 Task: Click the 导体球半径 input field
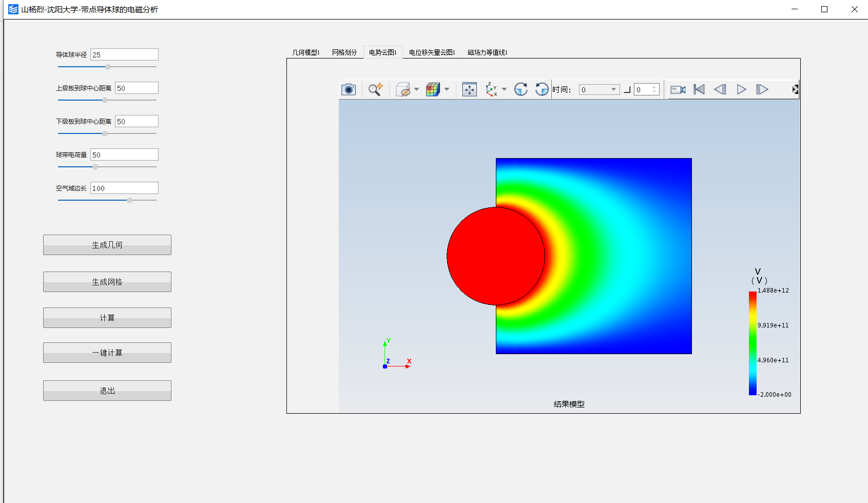pyautogui.click(x=124, y=54)
